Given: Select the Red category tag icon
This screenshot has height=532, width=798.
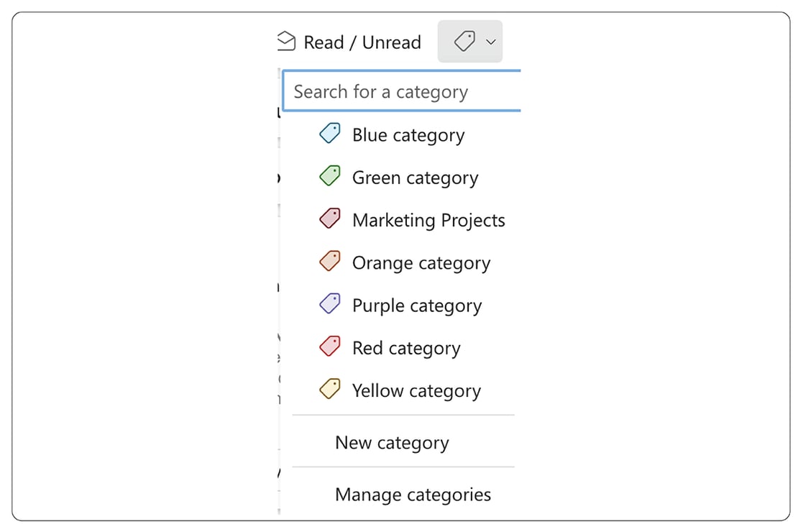Looking at the screenshot, I should (329, 346).
